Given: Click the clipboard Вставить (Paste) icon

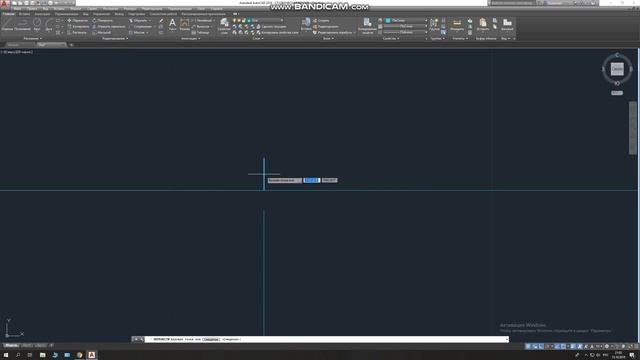Looking at the screenshot, I should click(x=483, y=24).
